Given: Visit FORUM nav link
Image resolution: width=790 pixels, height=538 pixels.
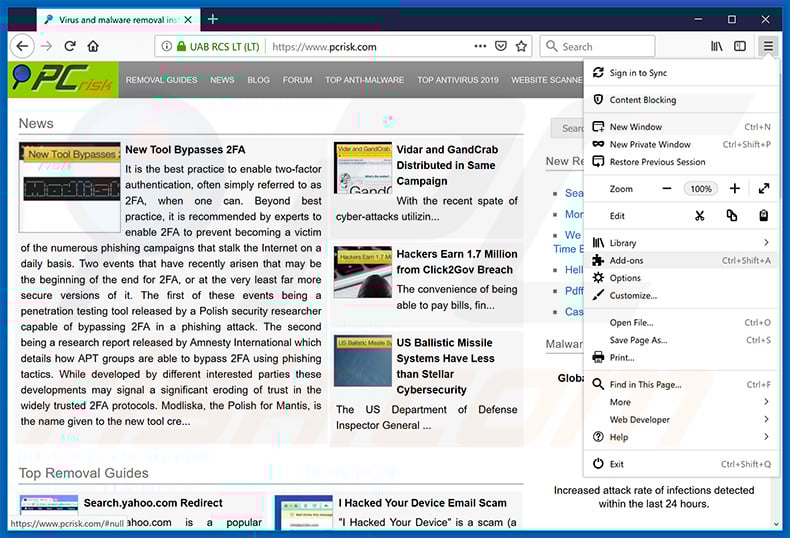Looking at the screenshot, I should pyautogui.click(x=297, y=80).
